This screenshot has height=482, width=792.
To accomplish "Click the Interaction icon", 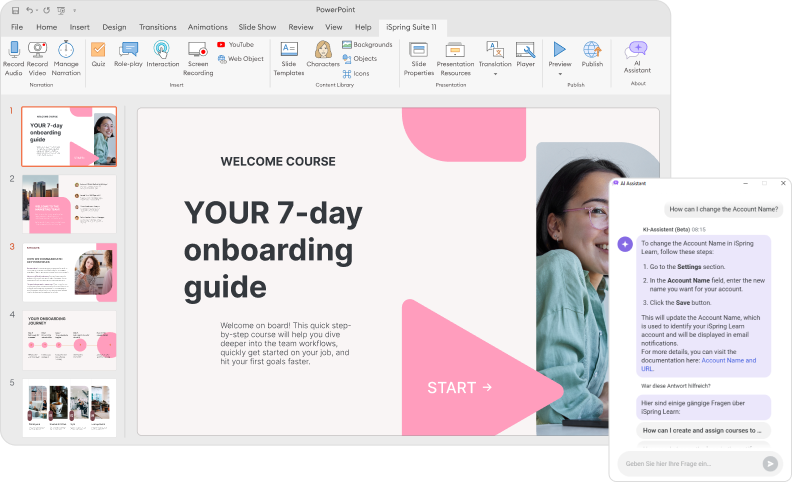I will [x=162, y=50].
